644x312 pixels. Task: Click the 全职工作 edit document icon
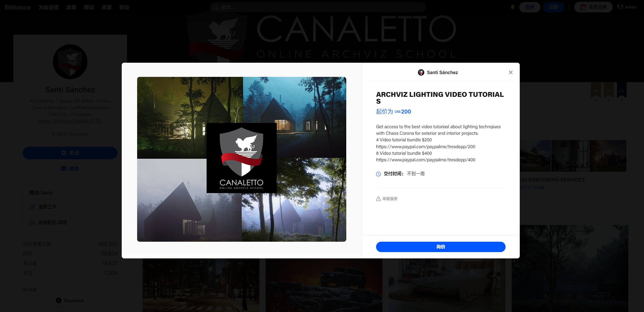[x=32, y=207]
